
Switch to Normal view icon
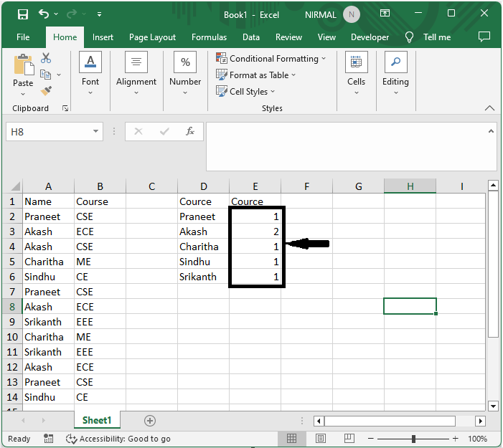coord(291,439)
